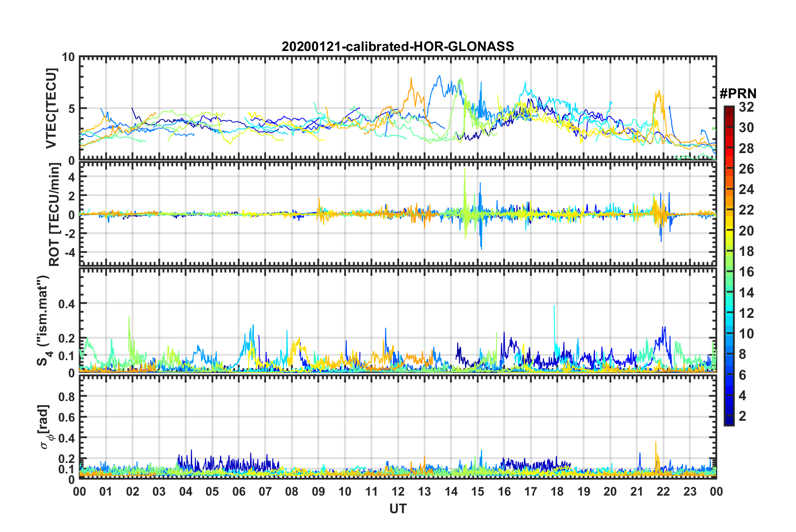Click the colorbar tick label 20
Image resolution: width=796 pixels, height=532 pixels.
point(746,231)
